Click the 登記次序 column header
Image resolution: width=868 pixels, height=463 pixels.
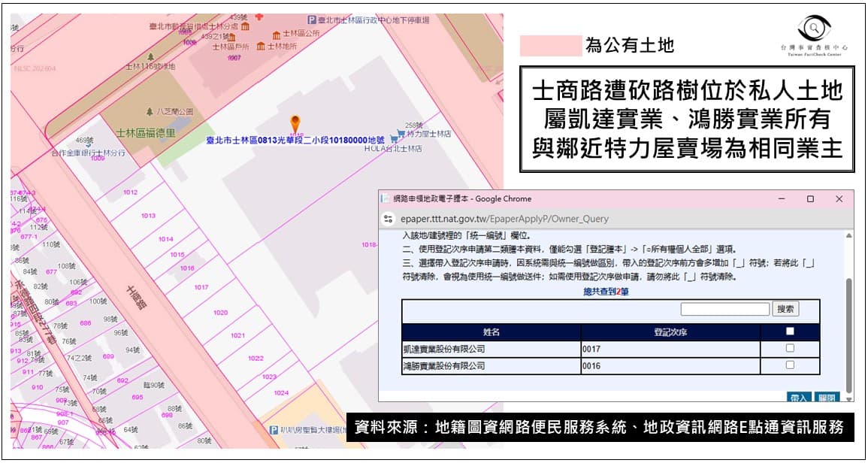coord(671,331)
